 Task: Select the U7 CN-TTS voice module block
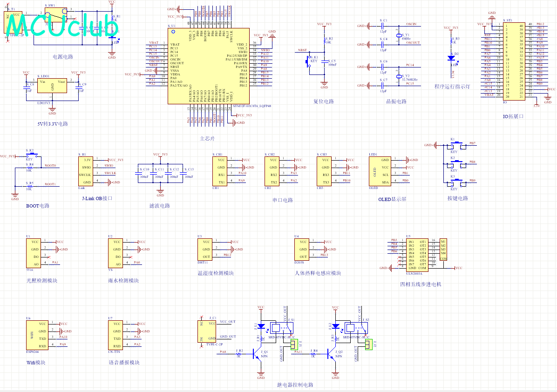tap(115, 335)
